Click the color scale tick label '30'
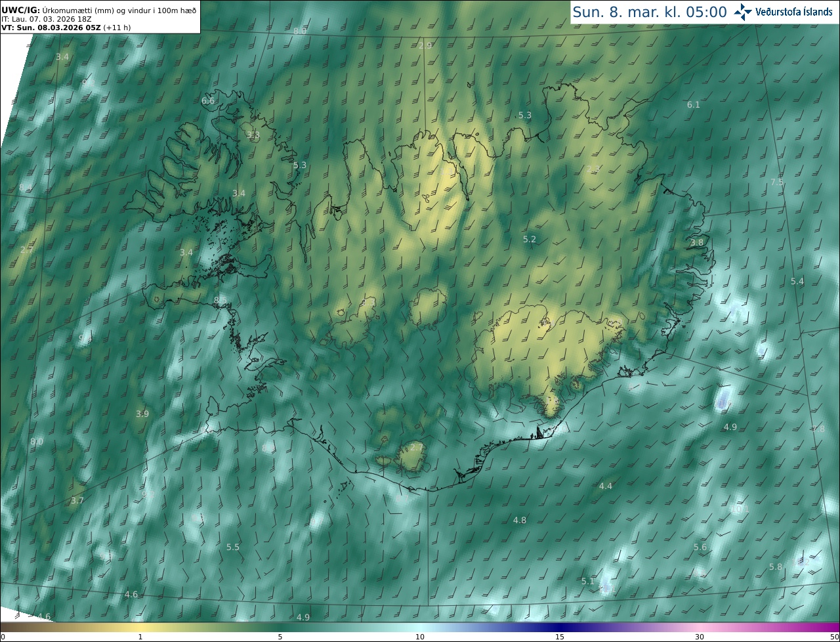 [x=700, y=637]
